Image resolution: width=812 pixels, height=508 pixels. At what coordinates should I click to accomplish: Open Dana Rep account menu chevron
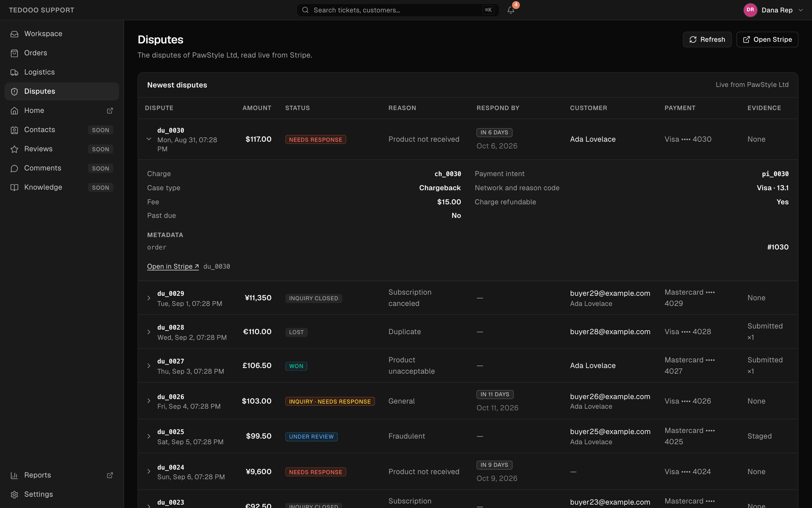(x=801, y=10)
